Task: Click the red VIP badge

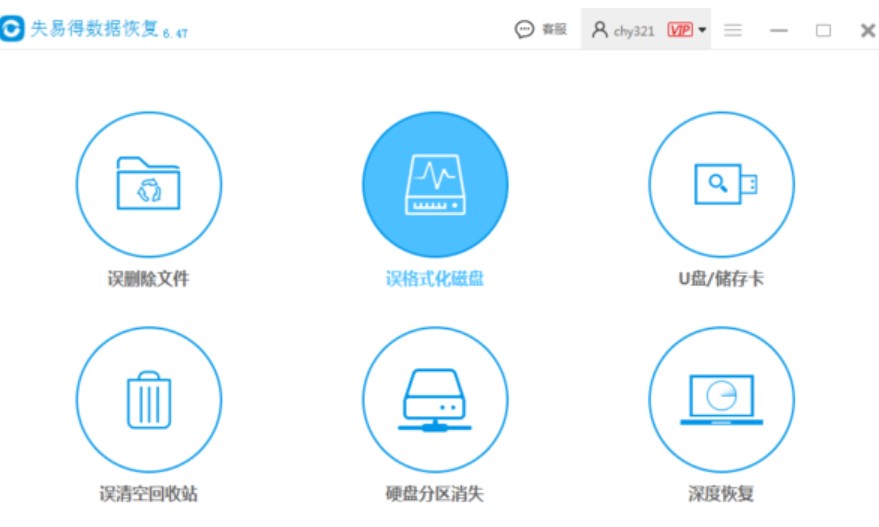Action: pos(680,30)
